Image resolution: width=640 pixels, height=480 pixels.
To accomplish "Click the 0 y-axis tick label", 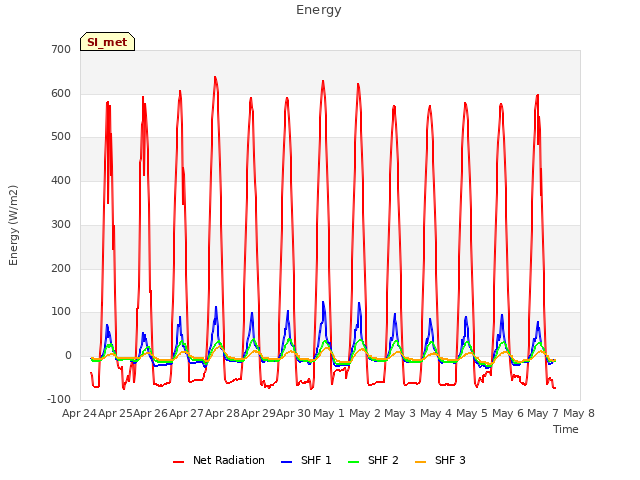I will tap(68, 356).
